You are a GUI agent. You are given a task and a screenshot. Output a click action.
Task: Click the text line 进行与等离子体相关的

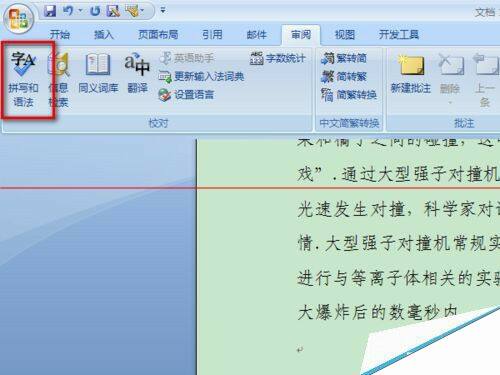pos(399,278)
